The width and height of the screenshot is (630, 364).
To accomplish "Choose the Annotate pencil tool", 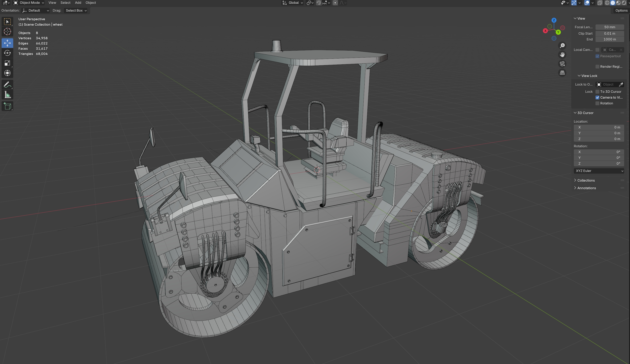I will click(7, 85).
